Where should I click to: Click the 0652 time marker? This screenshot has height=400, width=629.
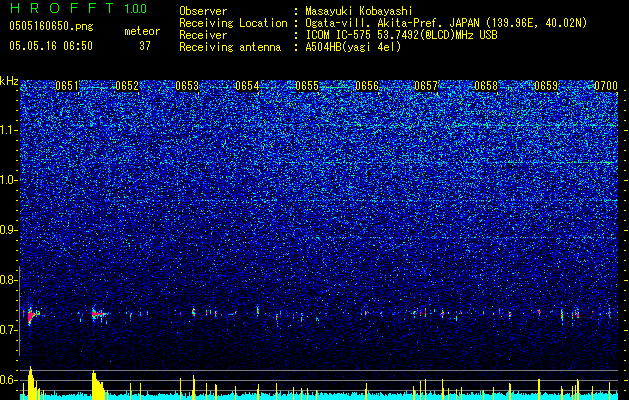pyautogui.click(x=127, y=86)
